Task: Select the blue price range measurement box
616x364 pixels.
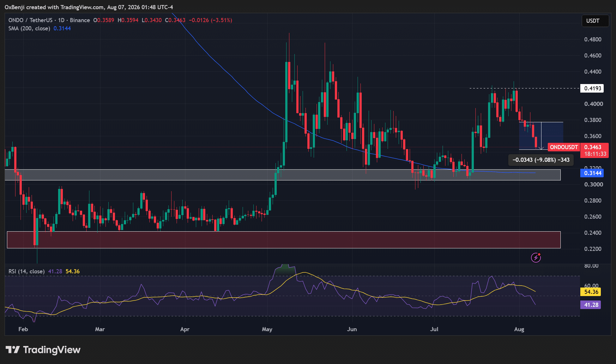Action: [x=541, y=136]
